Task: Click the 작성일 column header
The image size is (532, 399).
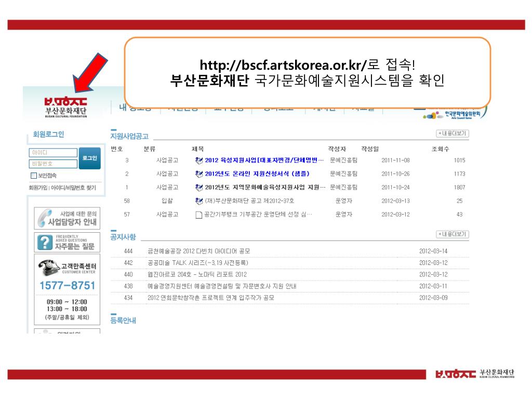Action: [370, 149]
